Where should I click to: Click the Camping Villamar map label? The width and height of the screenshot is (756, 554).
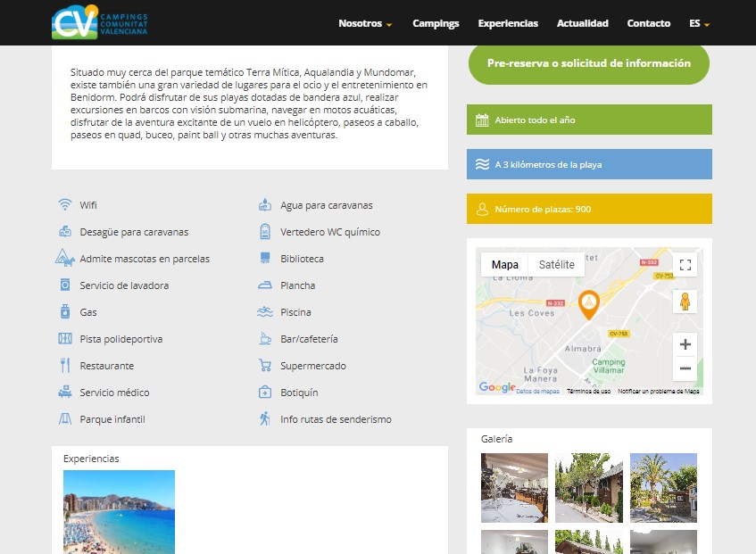[x=609, y=366]
